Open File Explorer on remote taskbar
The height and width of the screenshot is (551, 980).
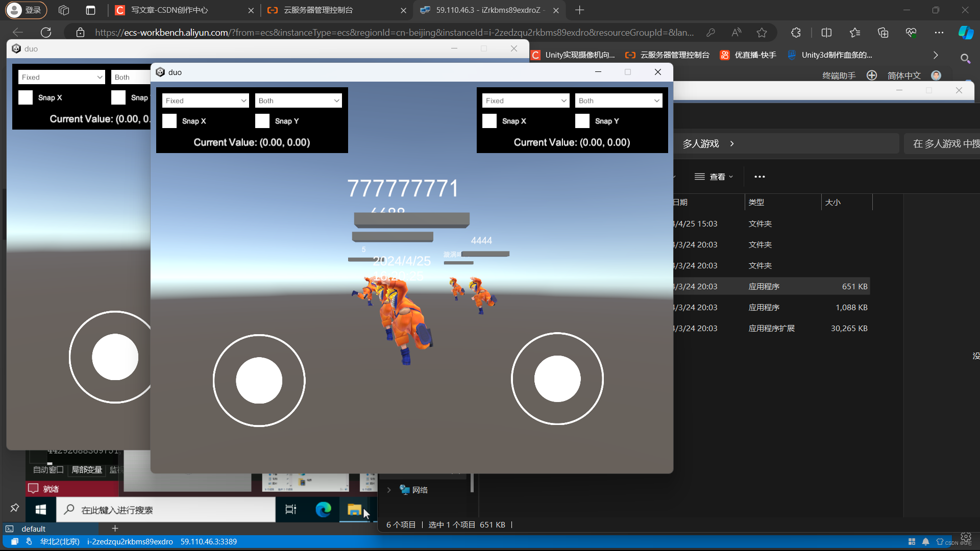coord(354,509)
